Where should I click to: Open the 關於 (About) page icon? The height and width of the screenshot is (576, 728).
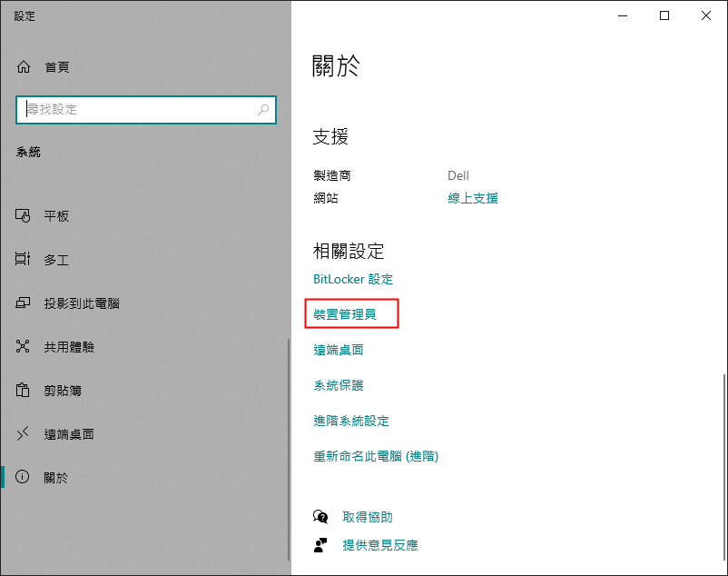tap(22, 477)
